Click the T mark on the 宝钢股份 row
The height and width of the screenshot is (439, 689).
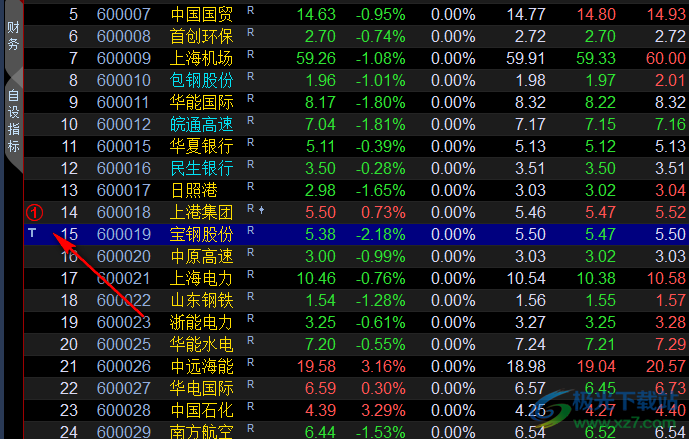pyautogui.click(x=32, y=232)
